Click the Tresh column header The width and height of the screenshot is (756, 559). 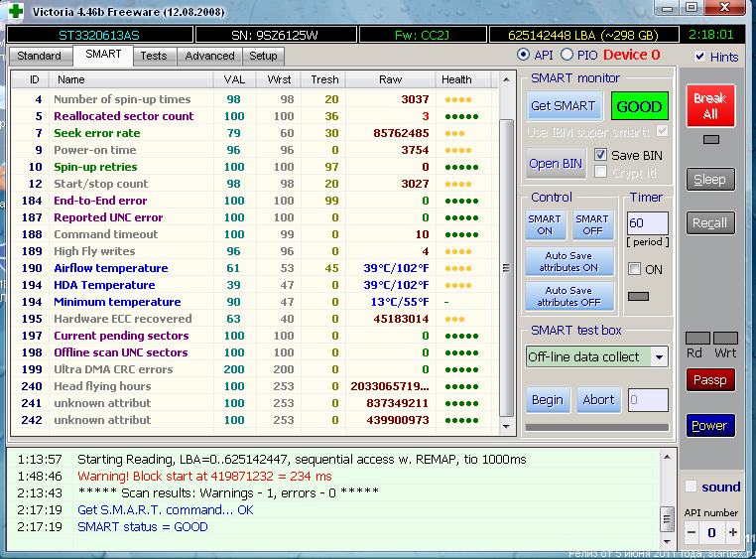click(x=323, y=79)
